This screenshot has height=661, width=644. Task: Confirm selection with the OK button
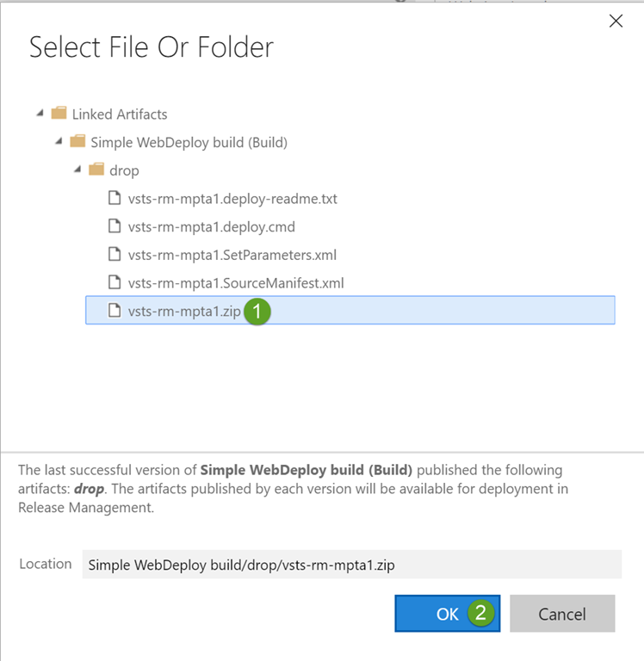point(447,614)
